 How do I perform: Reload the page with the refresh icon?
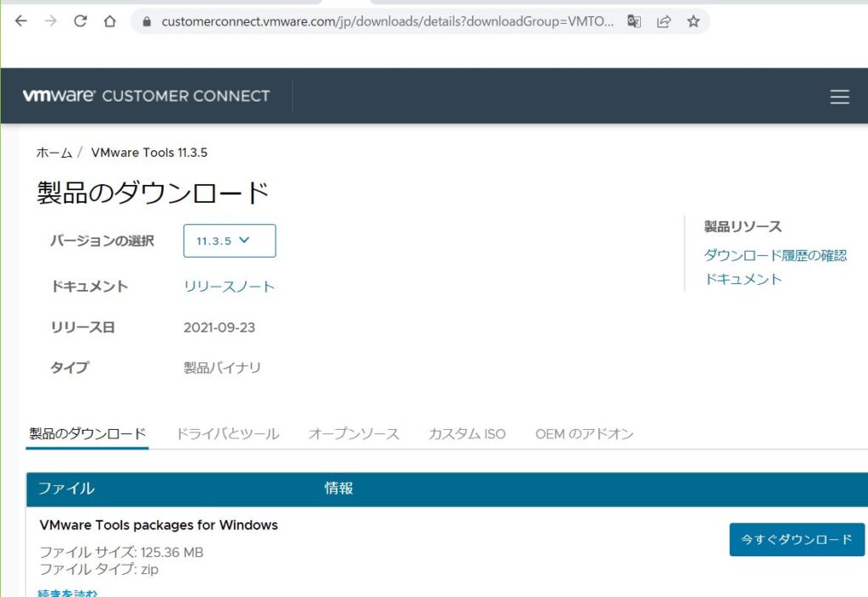81,21
